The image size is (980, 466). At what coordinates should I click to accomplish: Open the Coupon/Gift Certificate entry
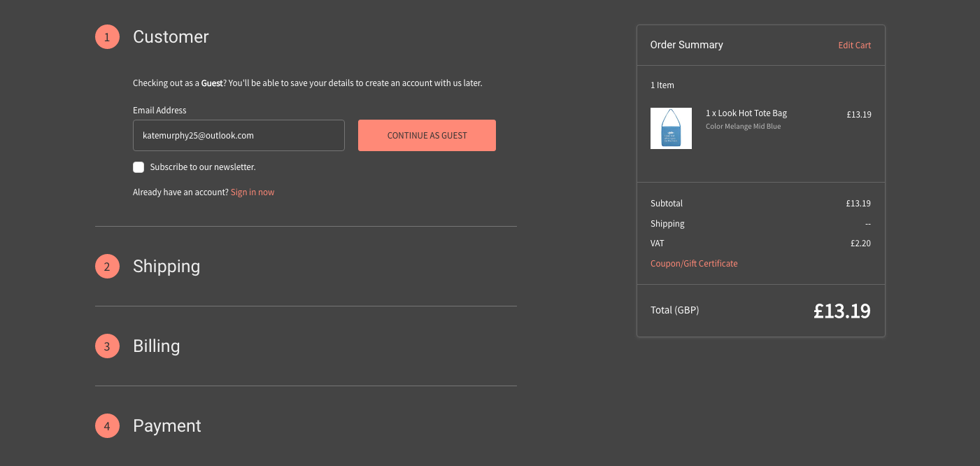(694, 263)
